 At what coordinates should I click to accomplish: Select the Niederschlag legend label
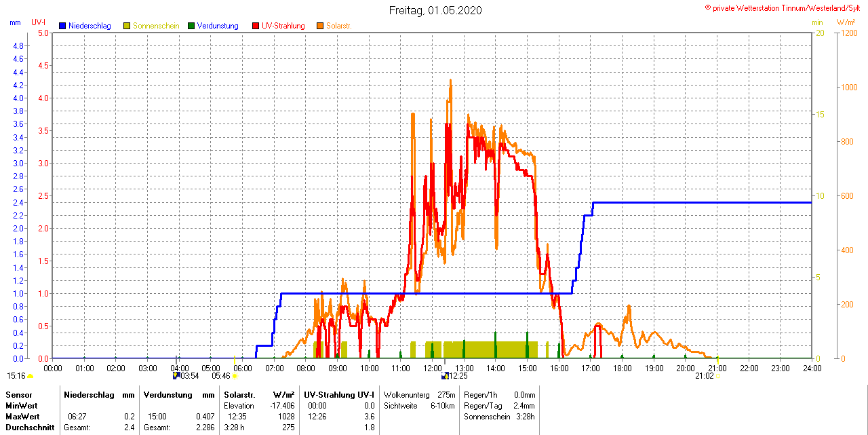[90, 26]
